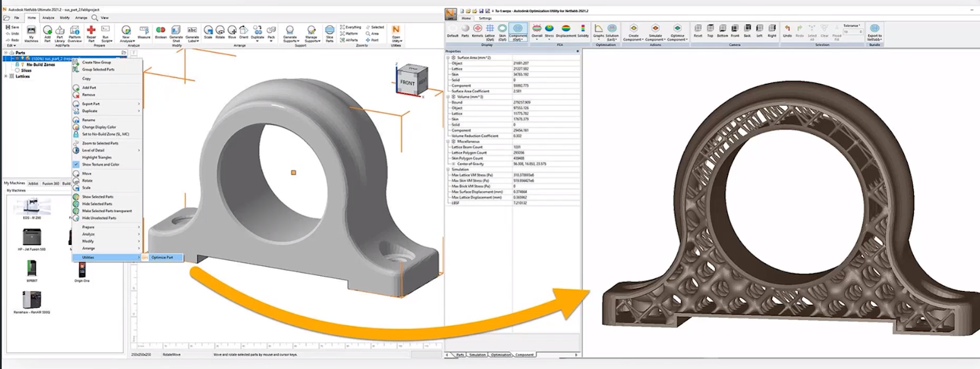Set camera to Front view

[735, 31]
